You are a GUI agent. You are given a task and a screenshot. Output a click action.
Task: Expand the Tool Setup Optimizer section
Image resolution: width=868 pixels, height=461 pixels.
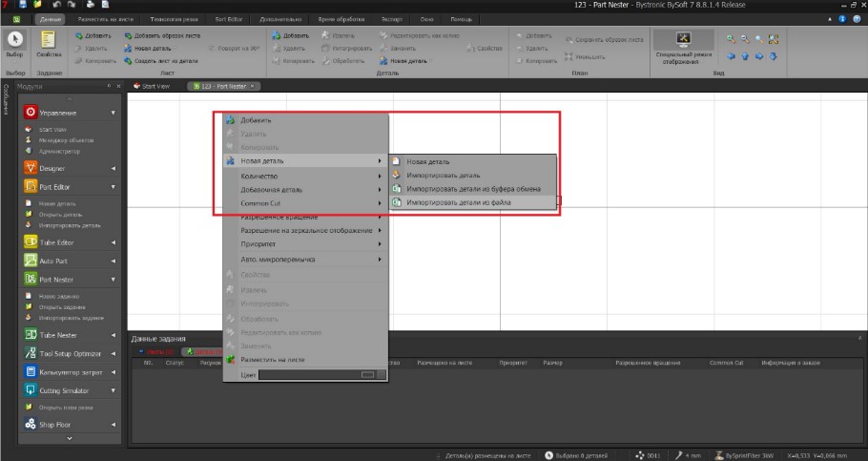point(113,353)
